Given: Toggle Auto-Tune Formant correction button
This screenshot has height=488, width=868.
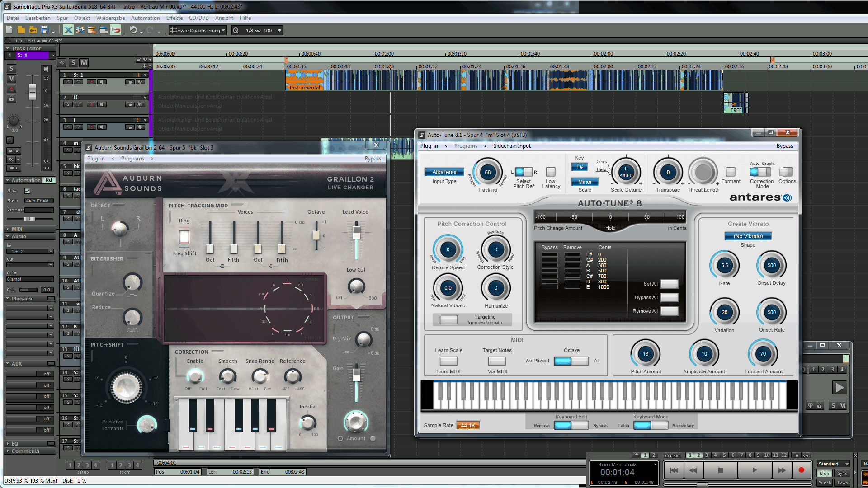Looking at the screenshot, I should pos(731,172).
